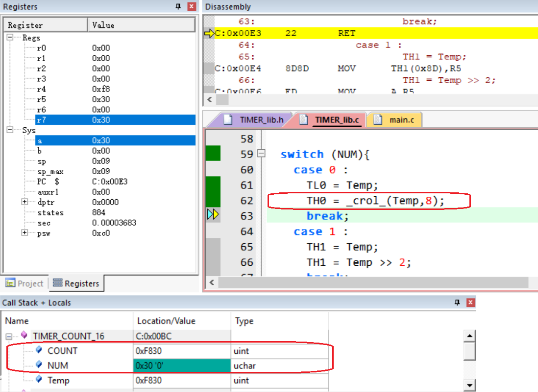The height and width of the screenshot is (392, 538).
Task: Click the Project tab icon
Action: pyautogui.click(x=10, y=283)
